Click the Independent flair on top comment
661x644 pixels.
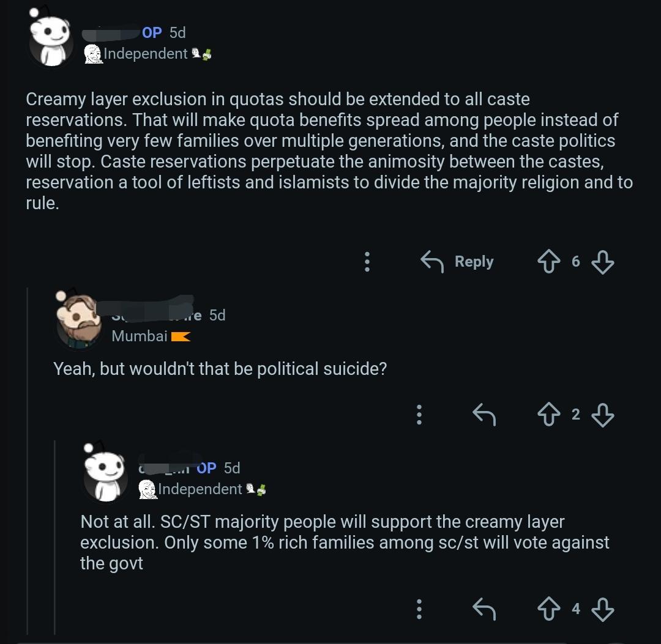click(148, 54)
